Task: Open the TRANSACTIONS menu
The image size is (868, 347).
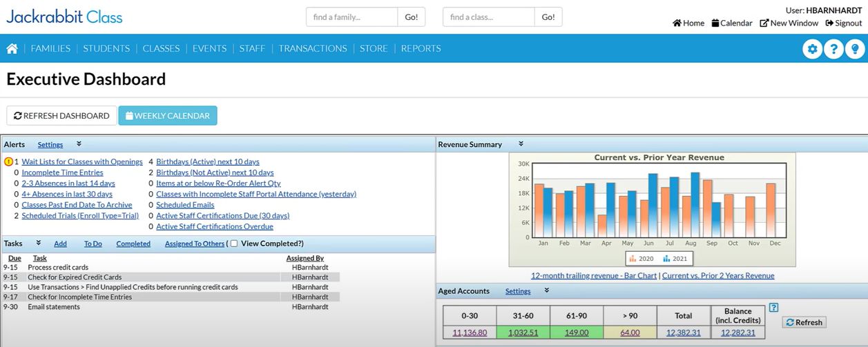Action: pos(313,48)
